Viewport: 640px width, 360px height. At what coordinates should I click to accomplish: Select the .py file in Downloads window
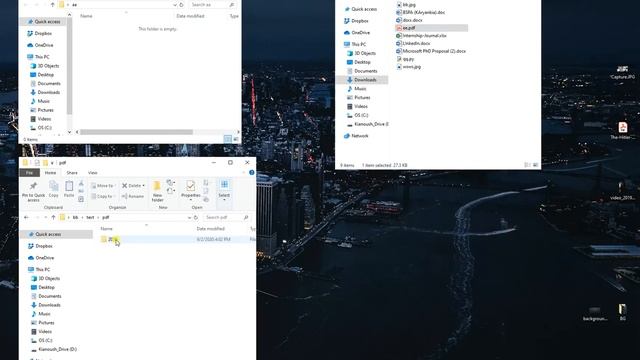pos(405,59)
